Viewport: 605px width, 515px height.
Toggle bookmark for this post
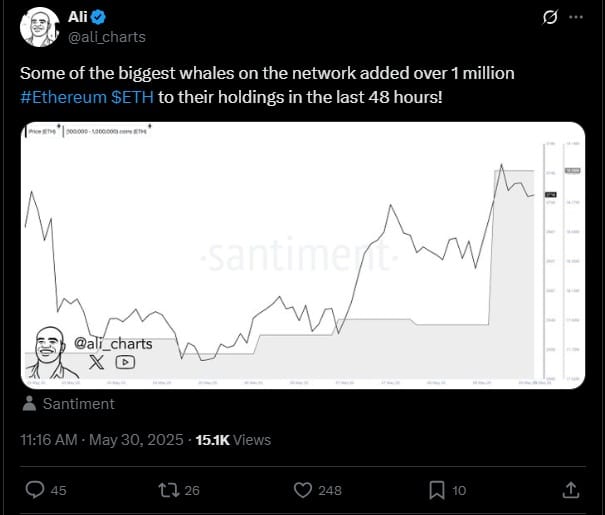(437, 489)
